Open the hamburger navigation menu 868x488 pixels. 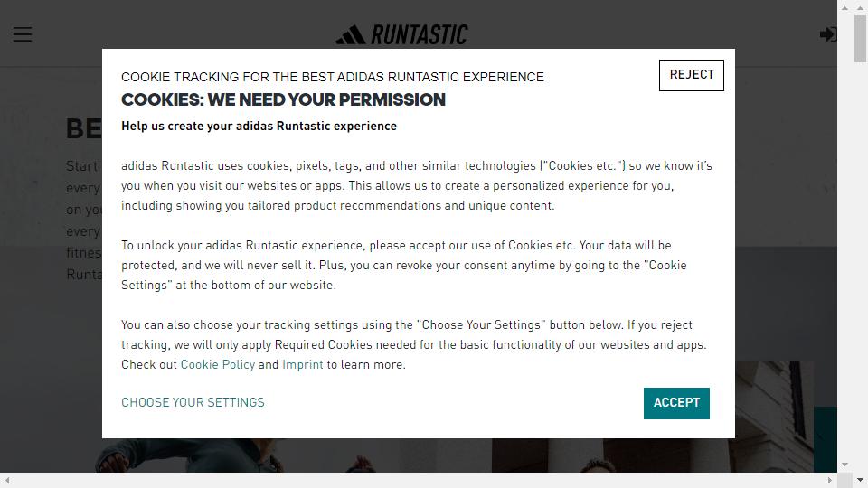[x=23, y=34]
